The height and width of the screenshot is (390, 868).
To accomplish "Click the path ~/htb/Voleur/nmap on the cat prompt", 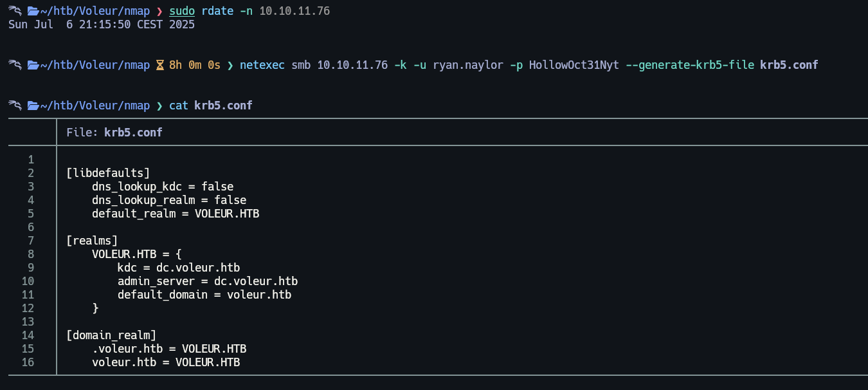I will click(95, 105).
